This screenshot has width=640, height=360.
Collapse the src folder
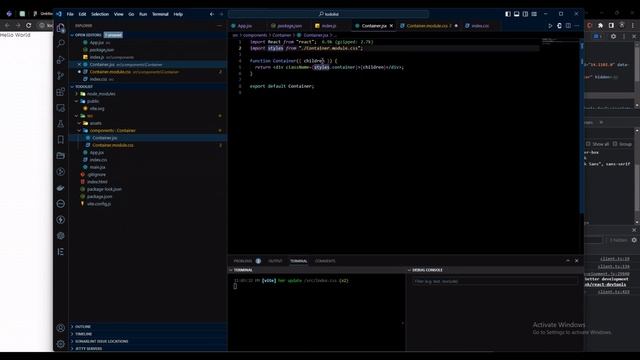[76, 116]
